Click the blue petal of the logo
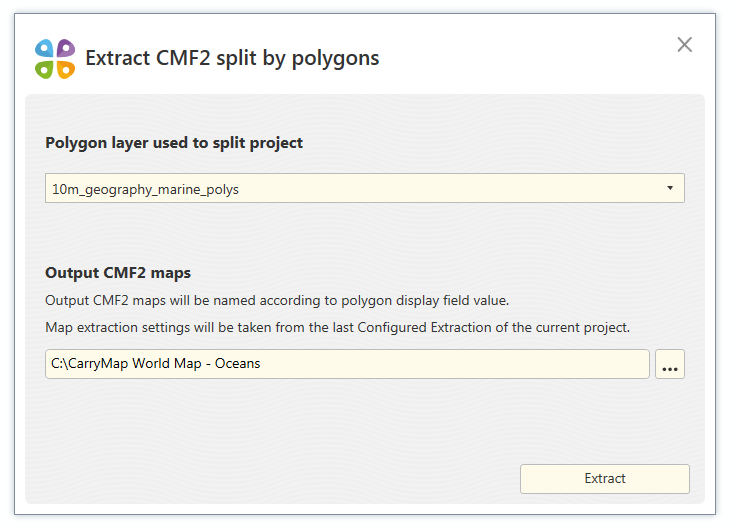 45,48
